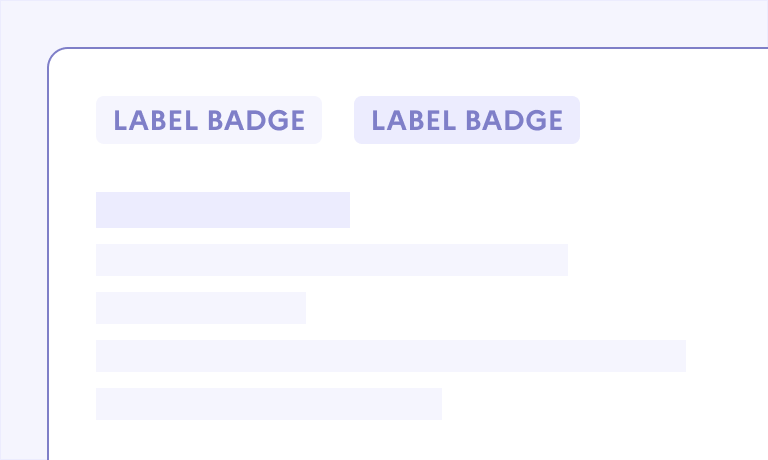Select the longest placeholder text line
This screenshot has width=768, height=460.
(x=390, y=356)
